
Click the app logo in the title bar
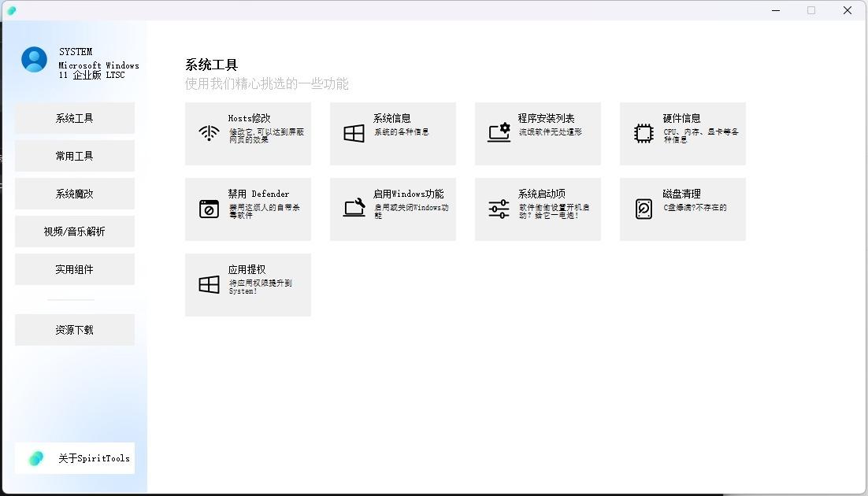coord(11,10)
